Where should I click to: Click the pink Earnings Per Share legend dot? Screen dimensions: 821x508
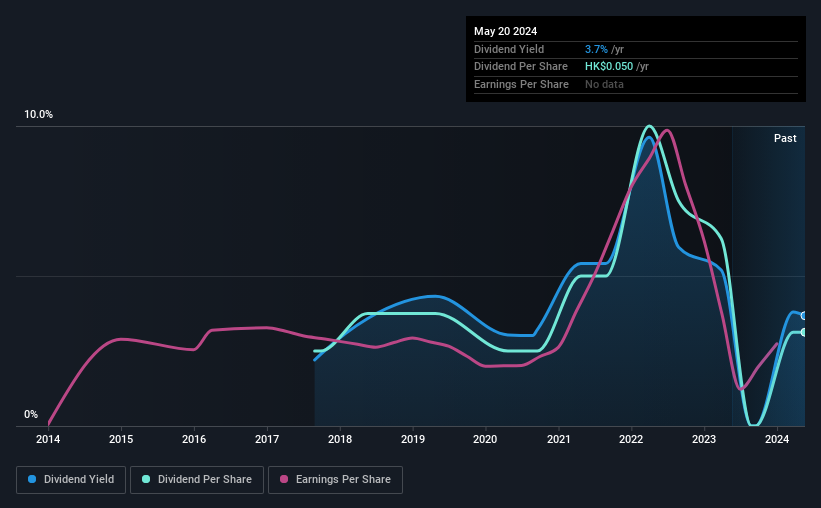tap(284, 479)
